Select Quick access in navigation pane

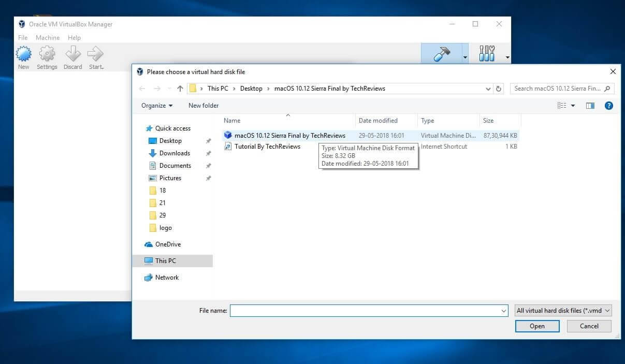tap(173, 128)
